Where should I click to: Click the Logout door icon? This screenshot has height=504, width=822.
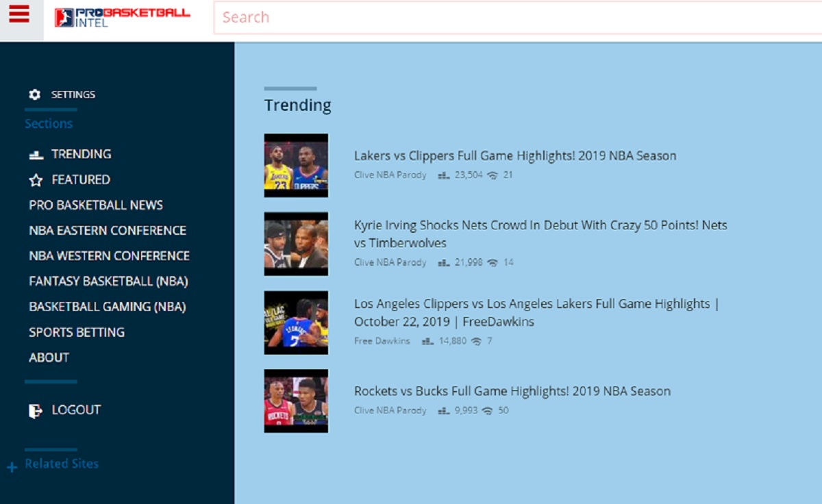coord(36,411)
